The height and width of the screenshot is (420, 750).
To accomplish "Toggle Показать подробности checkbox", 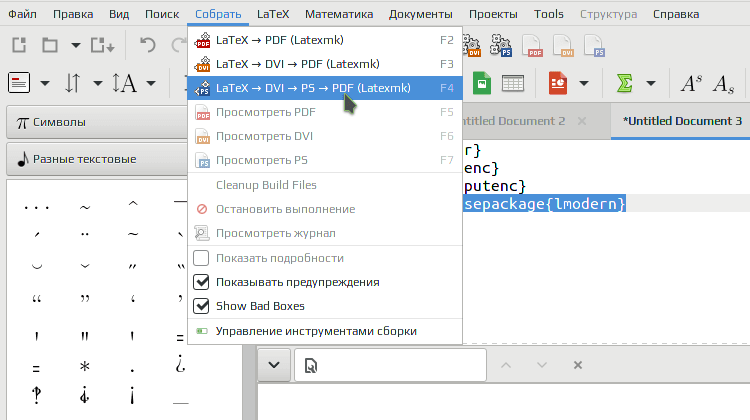I will pyautogui.click(x=201, y=258).
